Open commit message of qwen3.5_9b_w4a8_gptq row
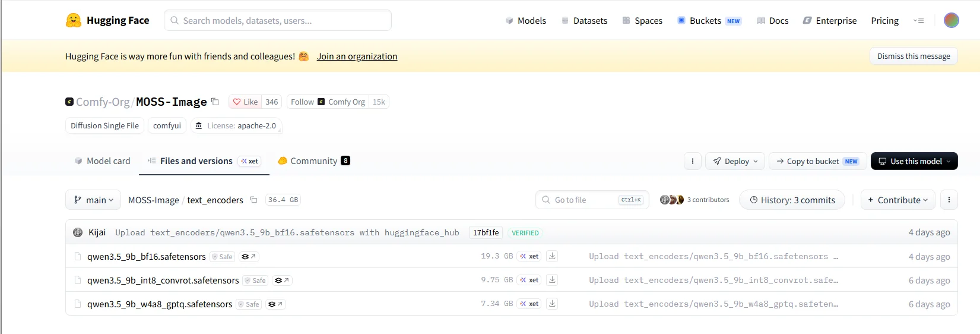Viewport: 980px width, 334px height. 713,304
